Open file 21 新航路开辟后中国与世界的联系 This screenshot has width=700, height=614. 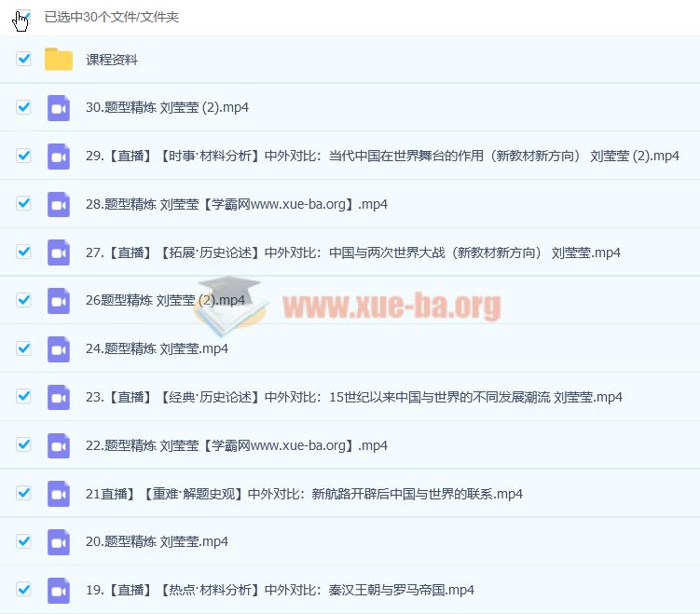(x=304, y=494)
